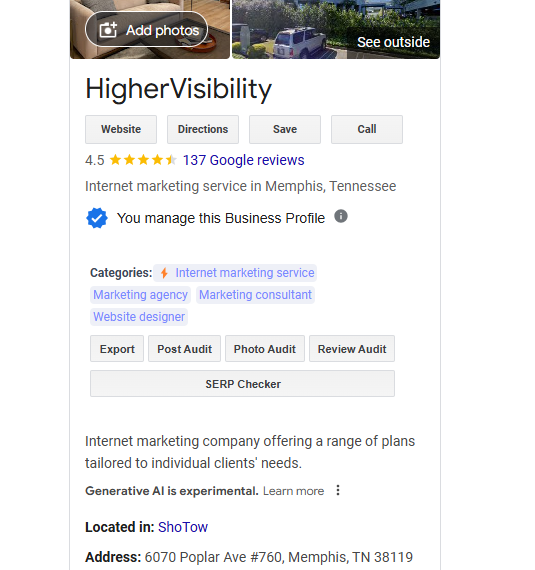Open the business Website button
The height and width of the screenshot is (570, 535).
[x=121, y=129]
